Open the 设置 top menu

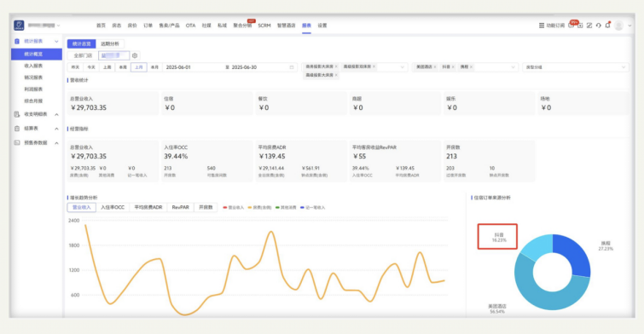pyautogui.click(x=322, y=26)
